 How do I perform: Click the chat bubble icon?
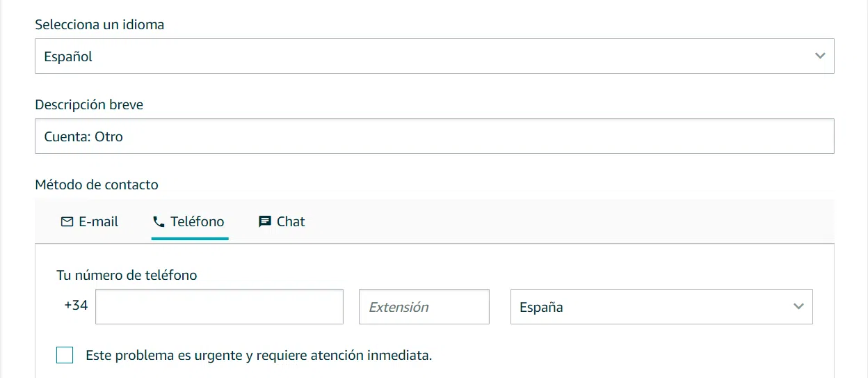pyautogui.click(x=264, y=222)
